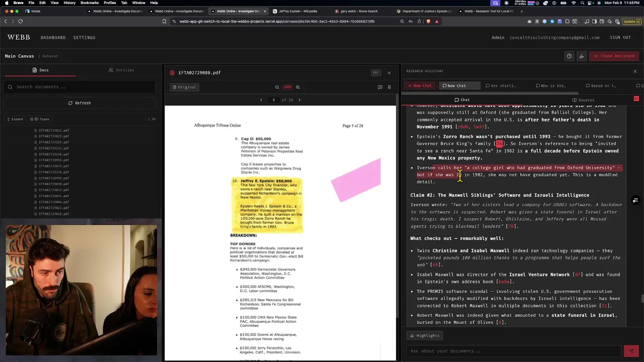This screenshot has height=362, width=644.
Task: Expand the document tree
Action: 15,119
